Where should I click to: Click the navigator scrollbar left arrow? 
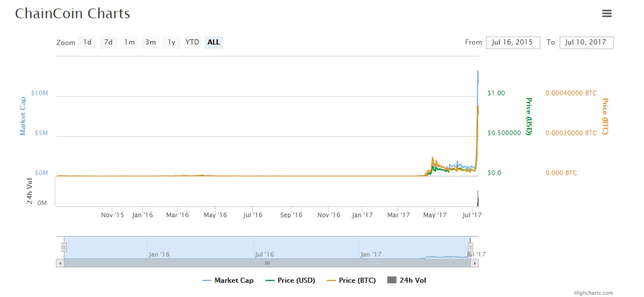(x=60, y=263)
